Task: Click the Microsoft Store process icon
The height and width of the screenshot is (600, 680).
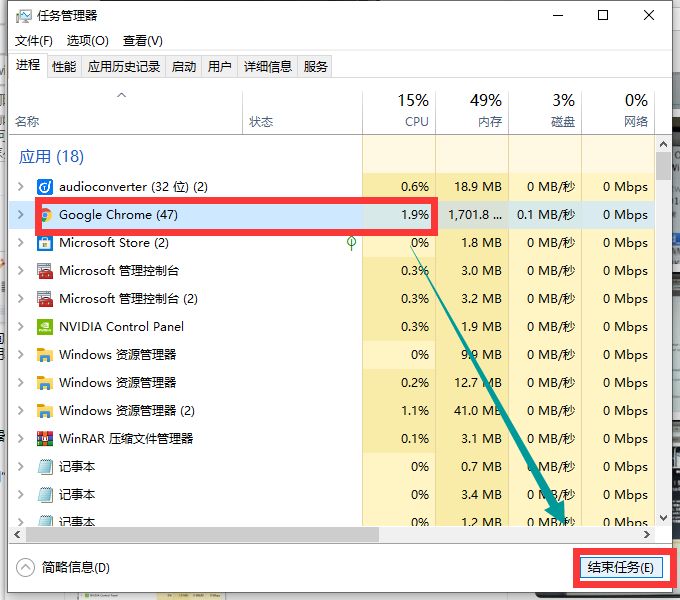Action: click(x=45, y=243)
